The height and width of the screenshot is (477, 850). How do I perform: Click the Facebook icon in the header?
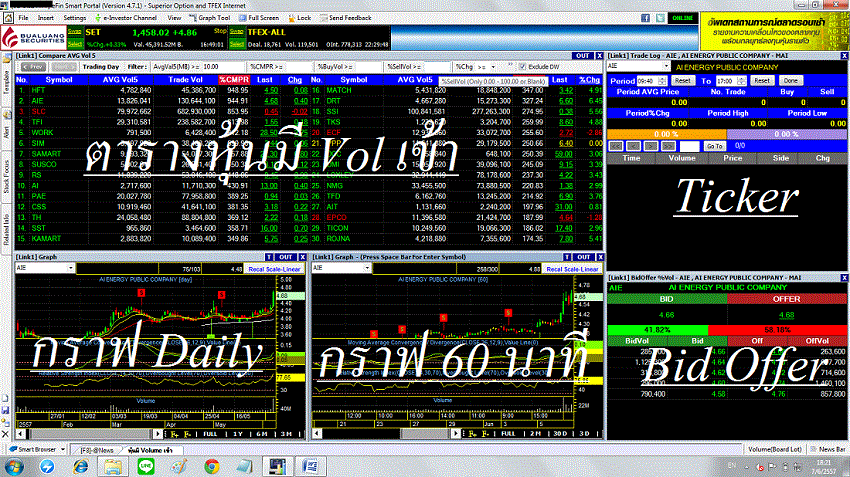pyautogui.click(x=645, y=18)
